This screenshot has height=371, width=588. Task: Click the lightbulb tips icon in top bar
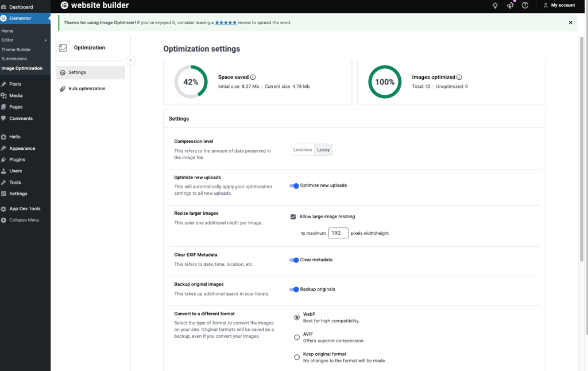[x=496, y=5]
